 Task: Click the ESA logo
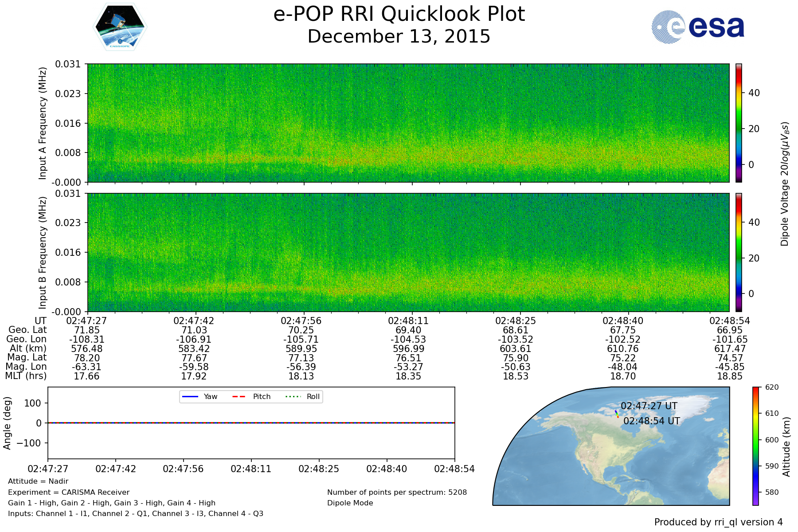point(698,27)
